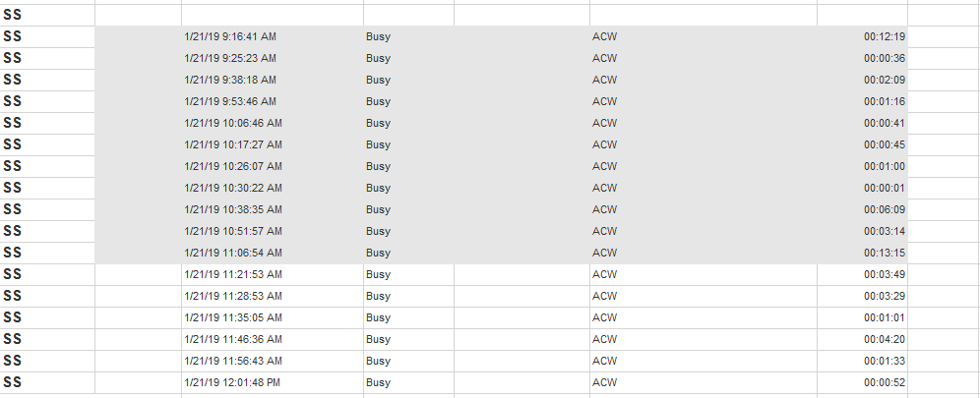Viewport: 980px width, 398px height.
Task: Click the 00:00:36 duration value
Action: 885,58
